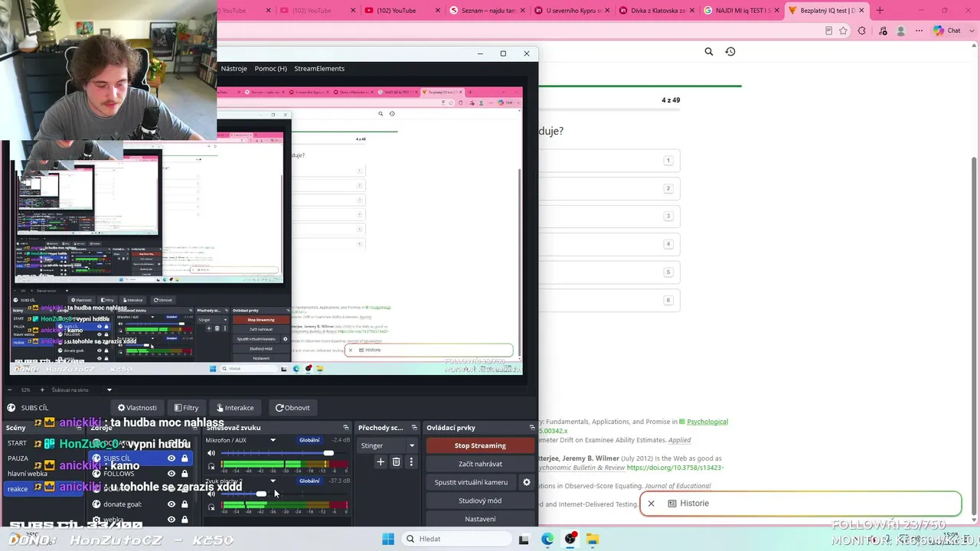Click Spustit virtuální kameru button
Viewport: 980px width, 551px height.
point(471,482)
